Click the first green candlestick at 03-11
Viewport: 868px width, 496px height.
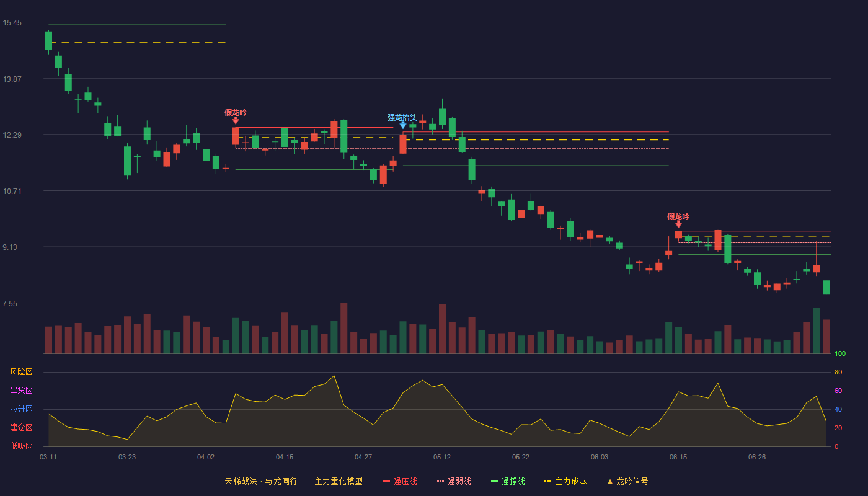(48, 41)
